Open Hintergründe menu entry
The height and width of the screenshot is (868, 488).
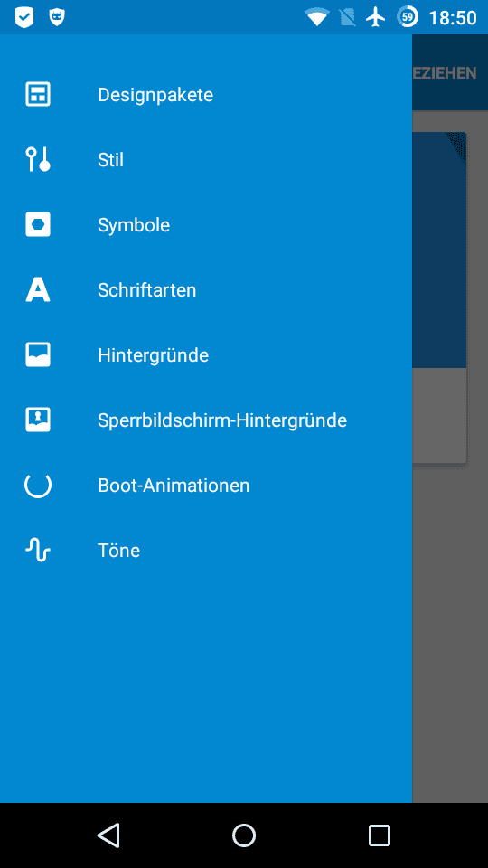[154, 354]
